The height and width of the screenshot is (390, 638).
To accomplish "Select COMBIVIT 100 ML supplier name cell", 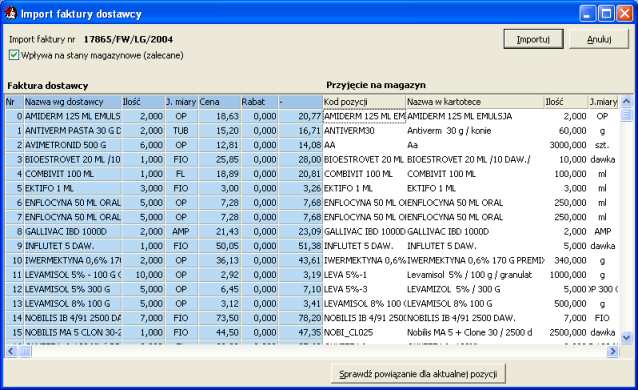I will 72,174.
